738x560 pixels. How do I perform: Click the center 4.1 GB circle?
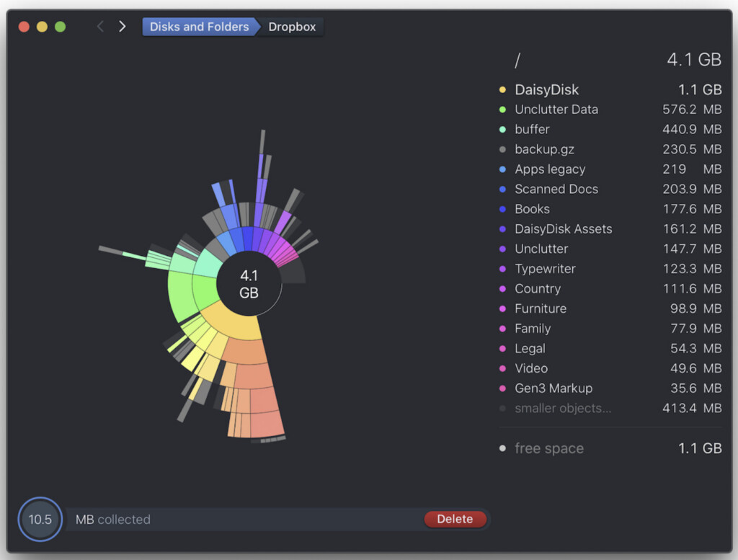click(249, 282)
